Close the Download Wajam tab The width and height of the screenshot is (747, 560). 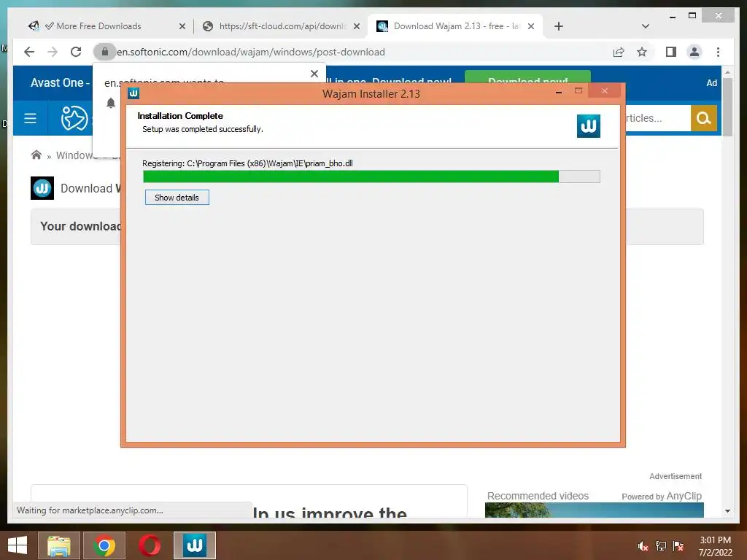pos(531,26)
